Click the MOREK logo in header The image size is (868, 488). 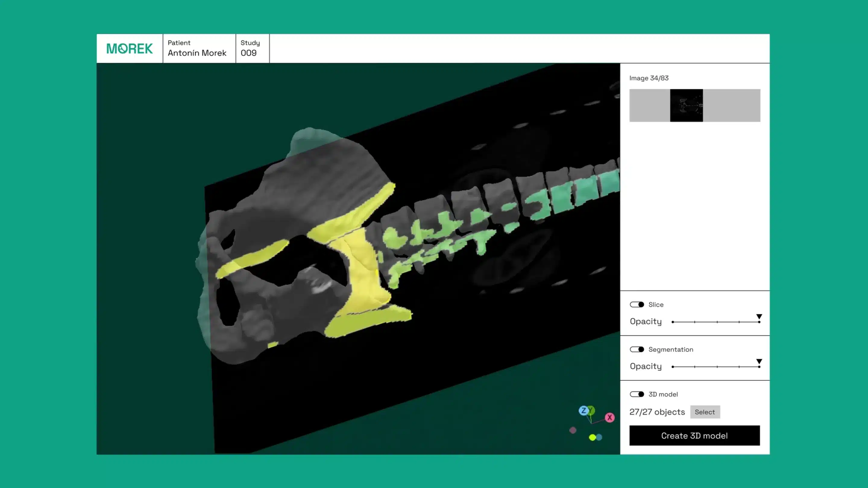129,48
